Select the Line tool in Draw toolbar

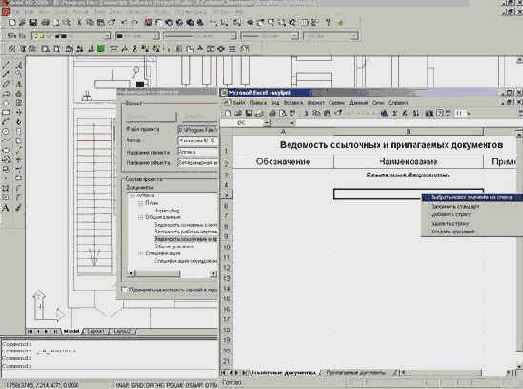click(x=6, y=65)
